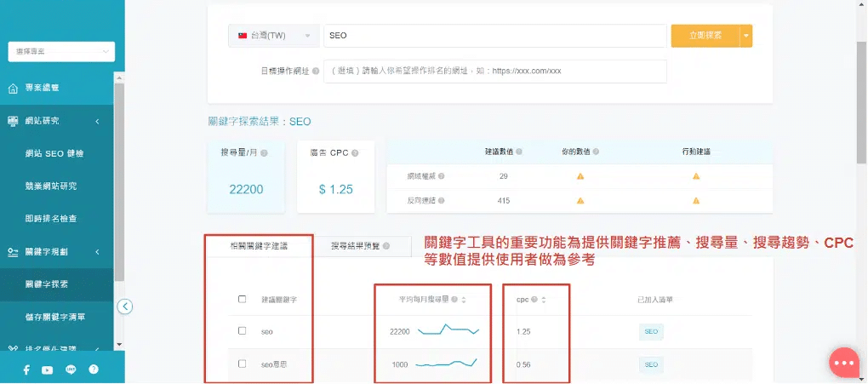Open the project selector dropdown in the sidebar
This screenshot has height=384, width=868.
[x=60, y=53]
